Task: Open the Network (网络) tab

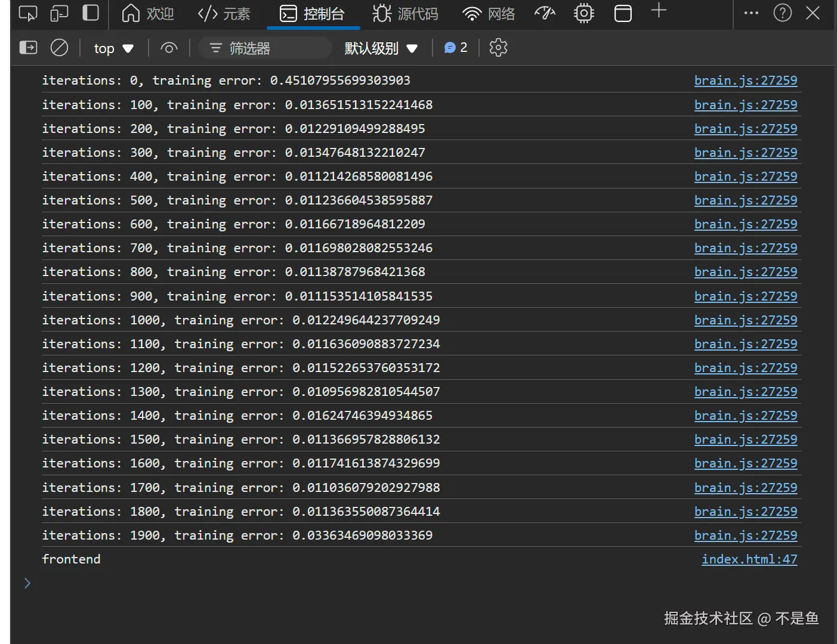Action: (x=489, y=14)
